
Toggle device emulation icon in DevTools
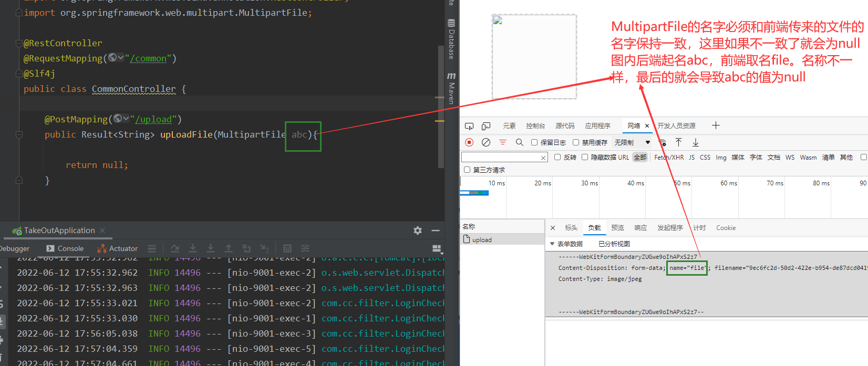click(x=486, y=126)
